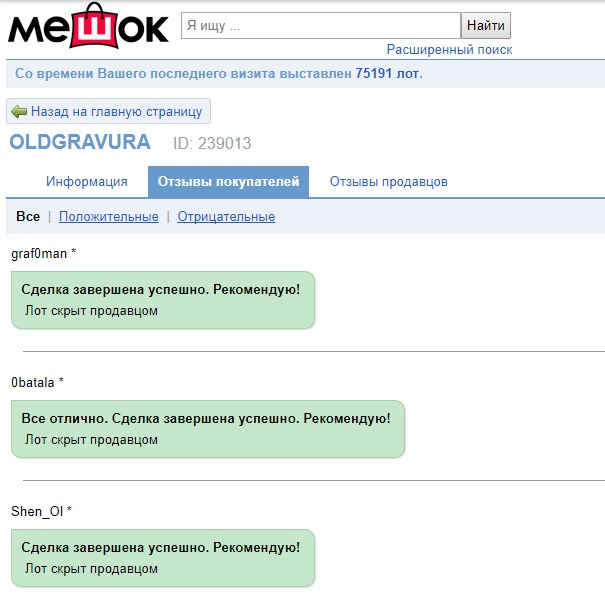The height and width of the screenshot is (608, 605).
Task: Switch to the Информация tab
Action: point(86,181)
